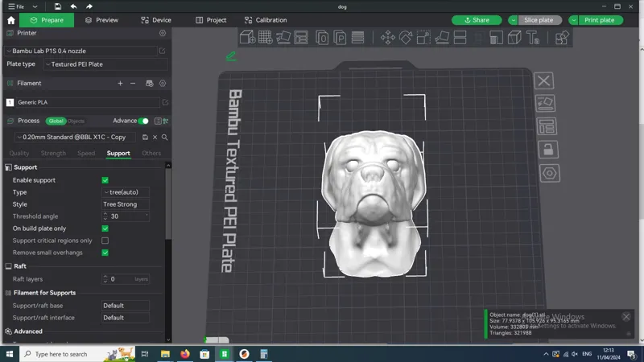
Task: Click the Auto orient toolbar icon
Action: [283, 37]
